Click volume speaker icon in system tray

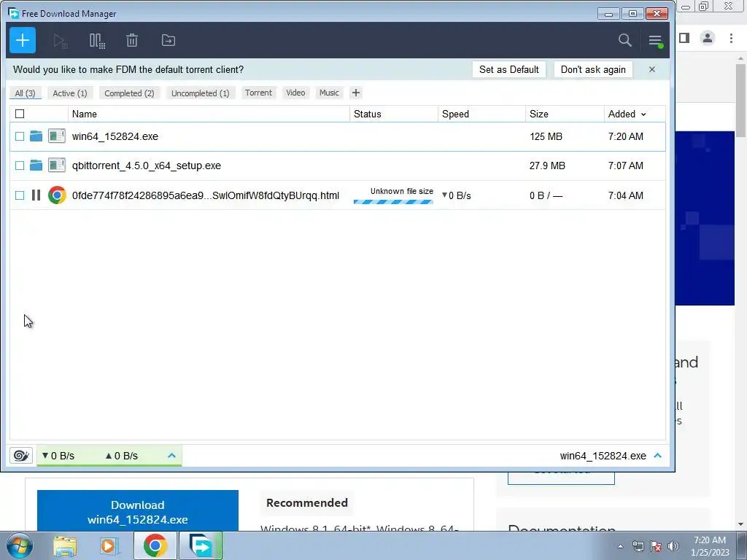point(673,546)
